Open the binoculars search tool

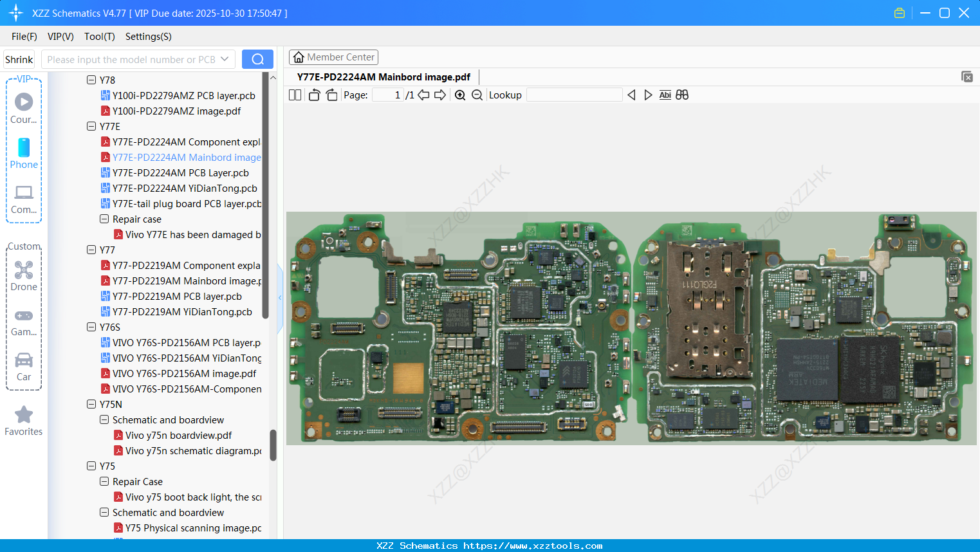tap(682, 95)
